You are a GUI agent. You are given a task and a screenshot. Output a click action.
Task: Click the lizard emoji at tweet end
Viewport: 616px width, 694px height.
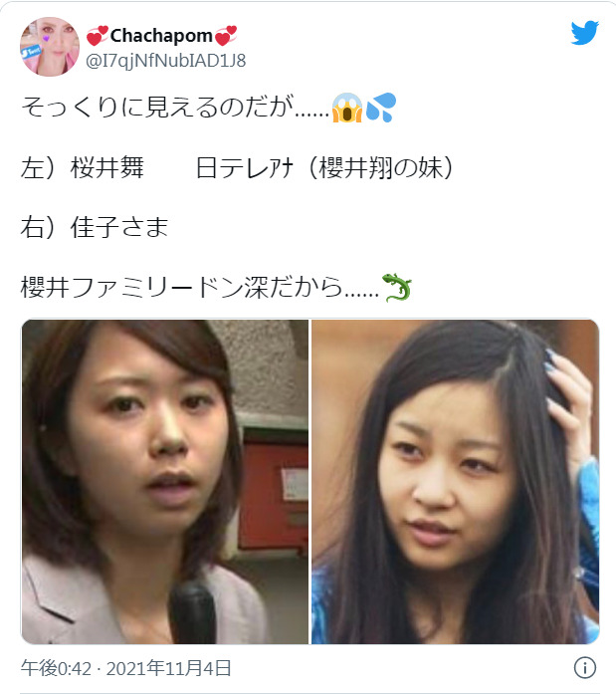[x=397, y=288]
